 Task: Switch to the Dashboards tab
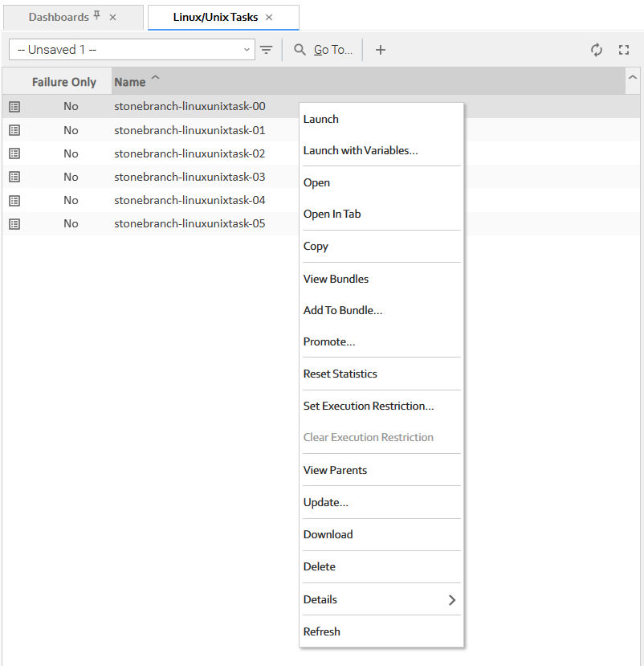59,17
